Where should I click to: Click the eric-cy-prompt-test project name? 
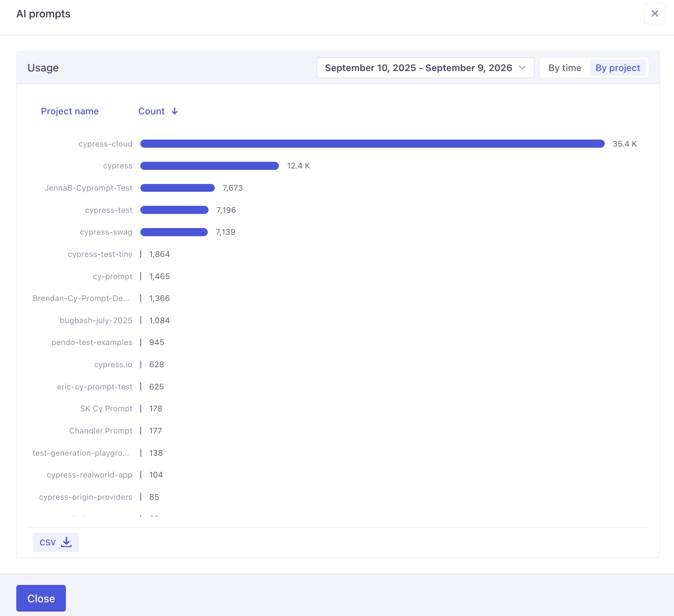click(95, 386)
